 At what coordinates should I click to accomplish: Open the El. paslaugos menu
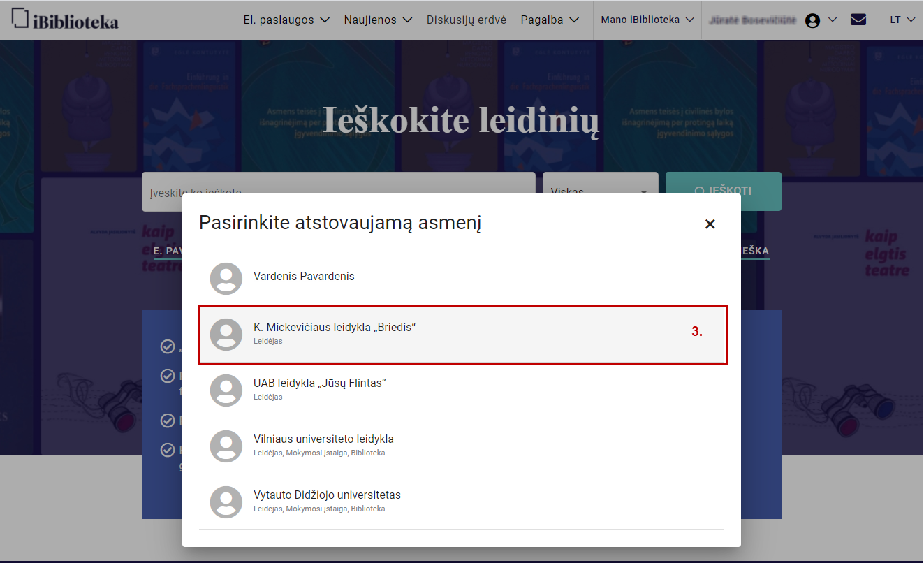[286, 20]
